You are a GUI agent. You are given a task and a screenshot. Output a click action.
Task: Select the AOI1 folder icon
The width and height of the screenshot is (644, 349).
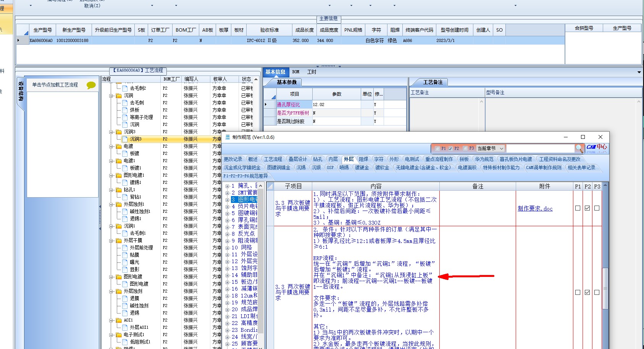tap(119, 320)
